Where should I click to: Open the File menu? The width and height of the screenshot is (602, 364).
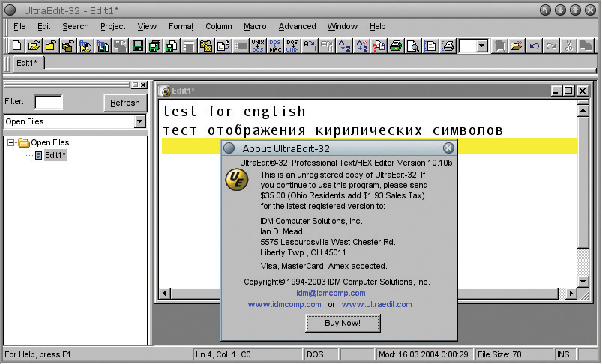tap(19, 26)
